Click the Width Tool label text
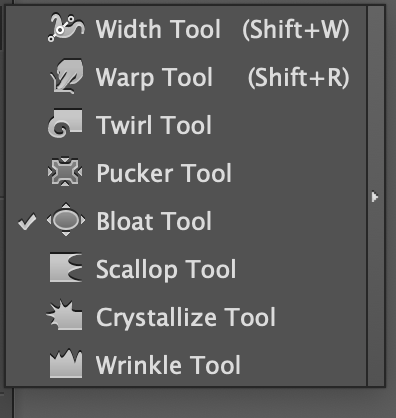Viewport: 396px width, 418px height. 158,29
